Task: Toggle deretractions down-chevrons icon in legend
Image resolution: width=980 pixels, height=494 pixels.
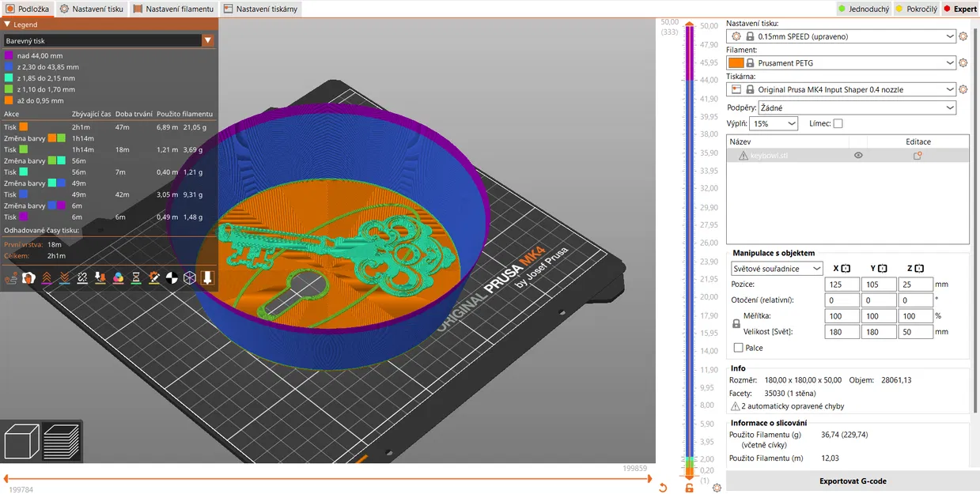Action: pyautogui.click(x=64, y=277)
